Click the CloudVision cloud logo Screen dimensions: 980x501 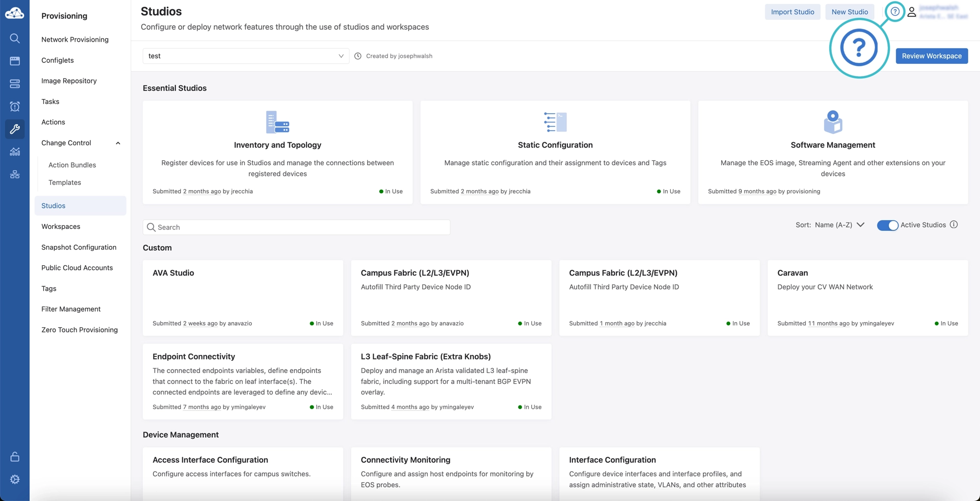[15, 13]
